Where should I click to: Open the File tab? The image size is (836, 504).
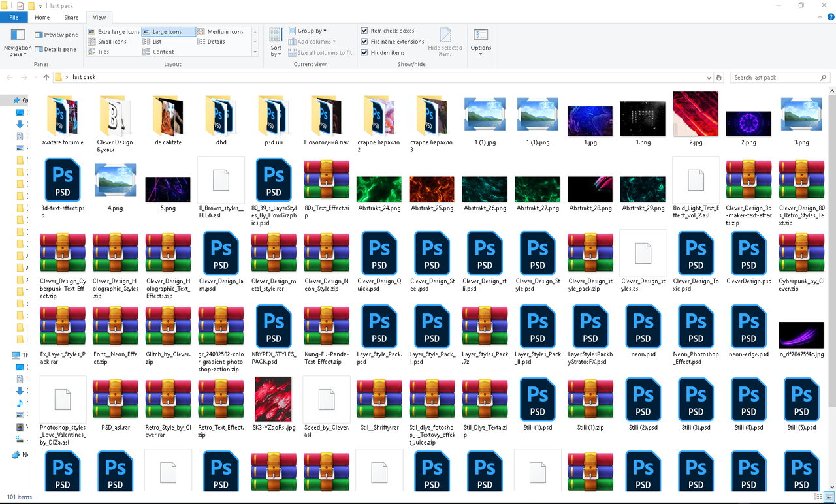tap(14, 18)
